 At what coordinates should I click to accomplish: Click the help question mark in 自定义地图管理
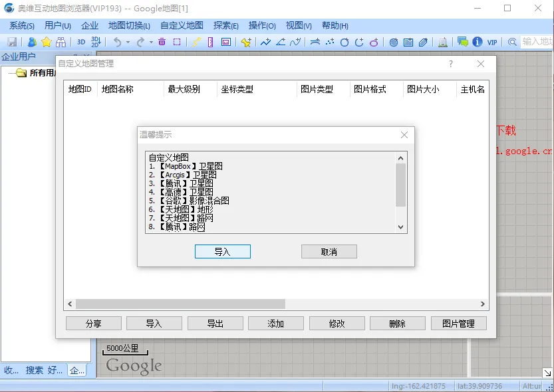[451, 64]
